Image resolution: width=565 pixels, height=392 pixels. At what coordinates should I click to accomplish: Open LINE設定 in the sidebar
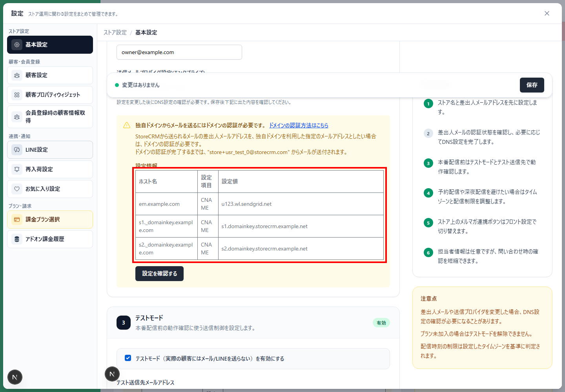(x=50, y=150)
